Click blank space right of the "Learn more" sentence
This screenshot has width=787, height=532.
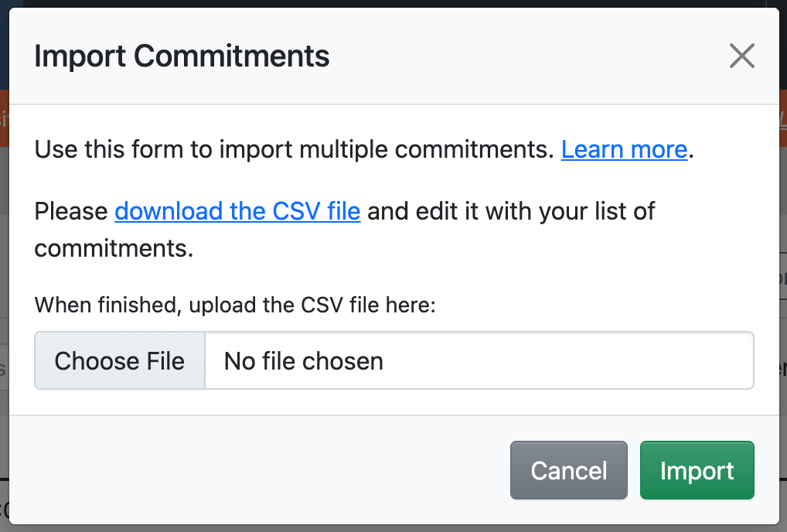tap(734, 149)
